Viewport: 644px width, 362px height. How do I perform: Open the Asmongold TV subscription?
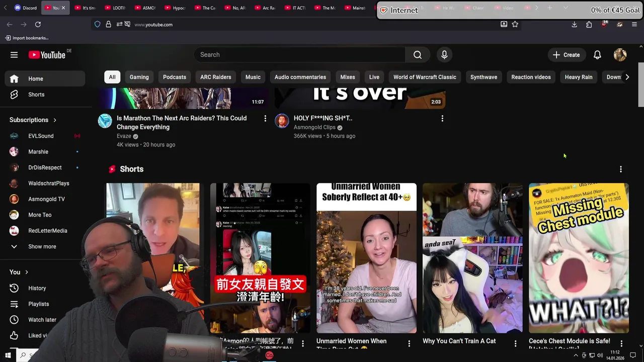click(x=45, y=199)
